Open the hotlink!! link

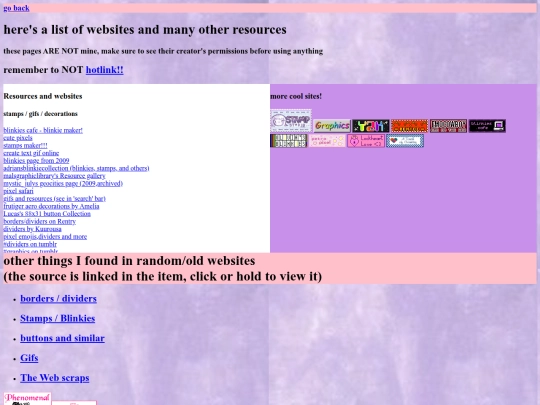click(104, 70)
